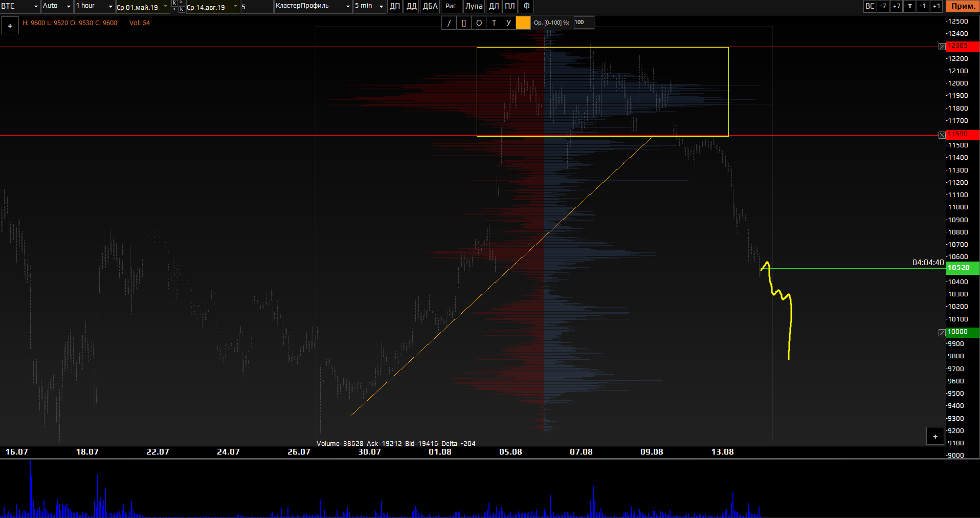Expand the 1 hour timeframe dropdown
980x518 pixels.
[94, 6]
